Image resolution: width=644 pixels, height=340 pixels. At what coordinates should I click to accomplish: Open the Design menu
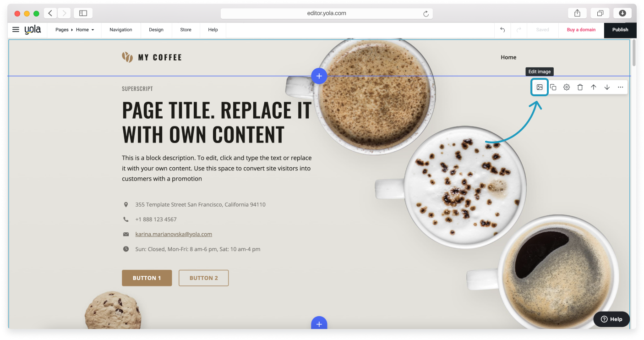point(156,30)
